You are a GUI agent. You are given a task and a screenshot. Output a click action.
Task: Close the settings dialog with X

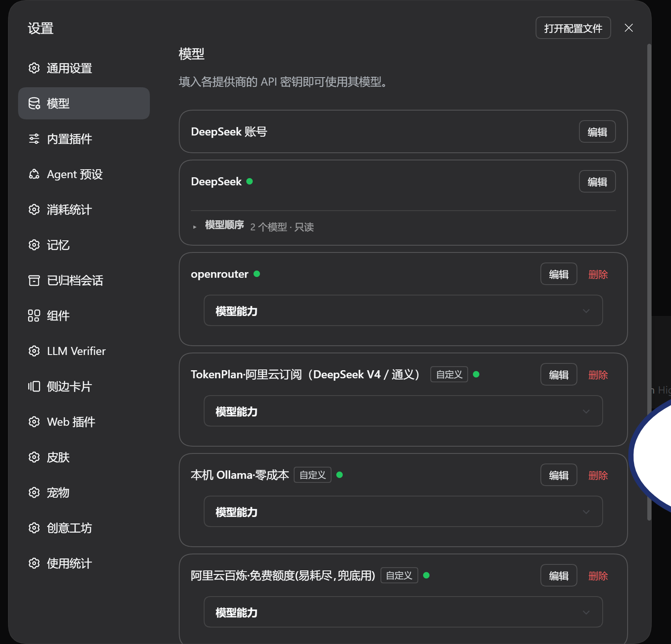pyautogui.click(x=629, y=28)
